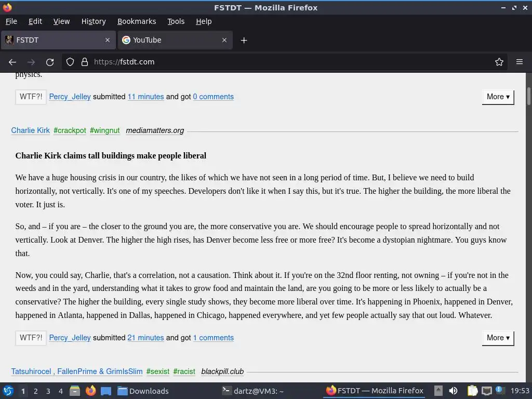Open the File menu
This screenshot has width=532, height=399.
point(11,21)
